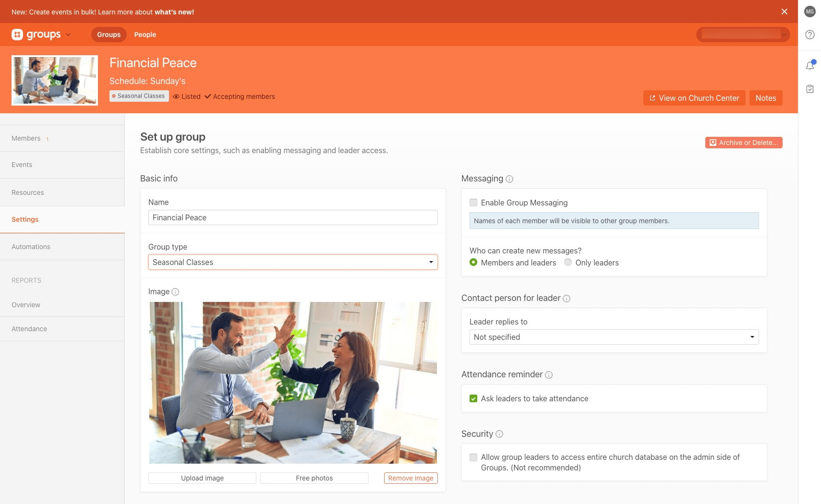Check Allow group leaders database access
Image resolution: width=821 pixels, height=504 pixels.
point(473,457)
